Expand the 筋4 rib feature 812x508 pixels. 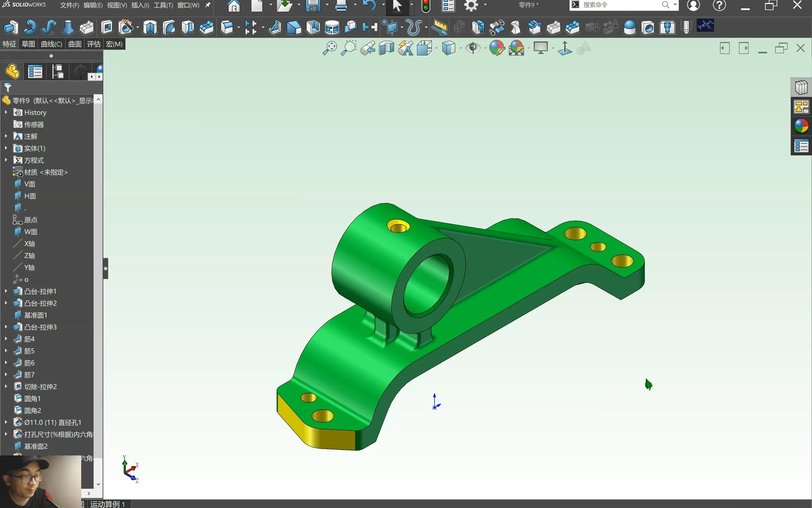(6, 339)
